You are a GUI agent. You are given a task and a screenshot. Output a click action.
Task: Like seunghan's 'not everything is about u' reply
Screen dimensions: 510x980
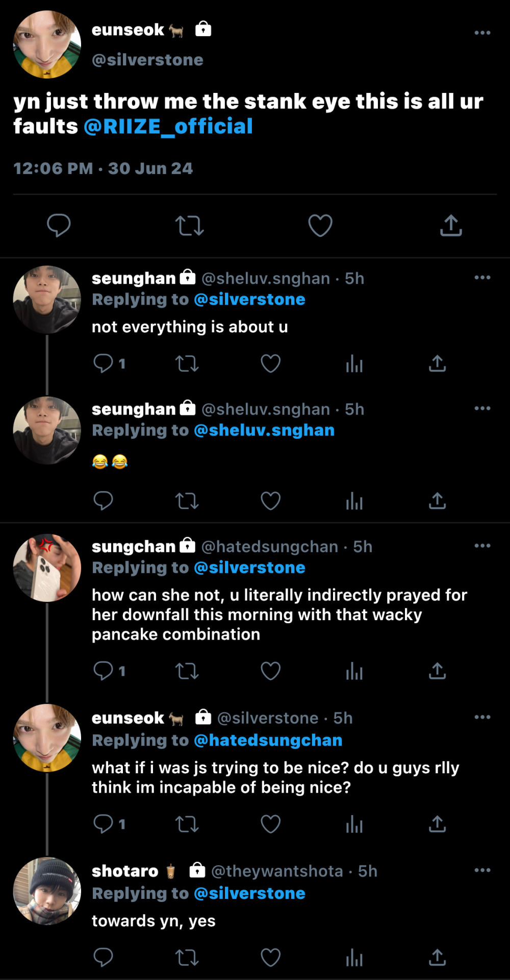(x=270, y=363)
